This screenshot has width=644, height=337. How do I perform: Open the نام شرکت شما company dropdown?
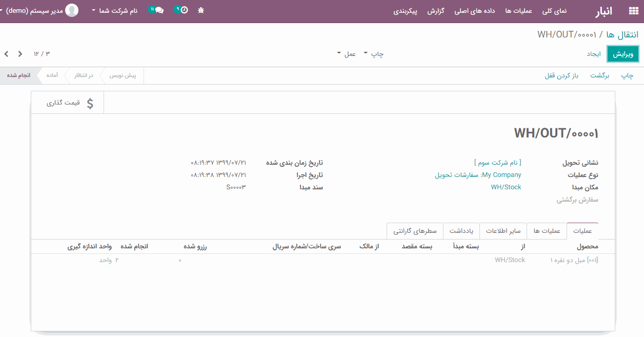click(114, 10)
